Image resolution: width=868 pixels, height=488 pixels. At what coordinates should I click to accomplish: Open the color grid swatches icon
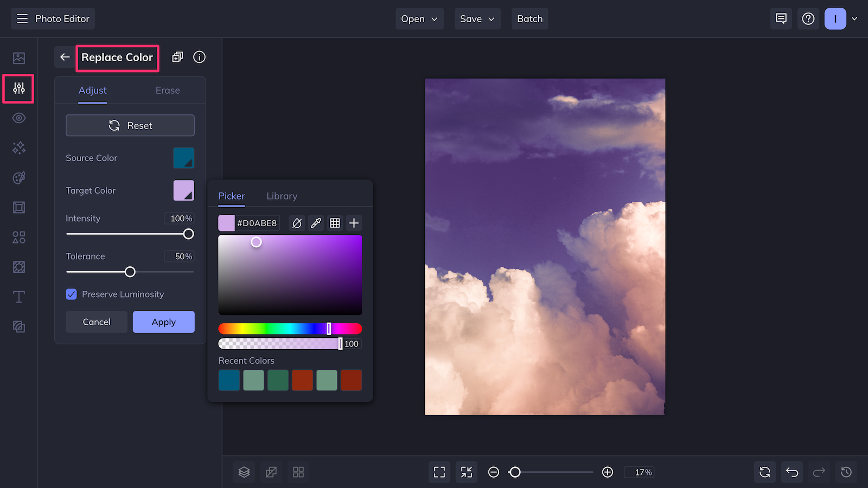pyautogui.click(x=335, y=222)
